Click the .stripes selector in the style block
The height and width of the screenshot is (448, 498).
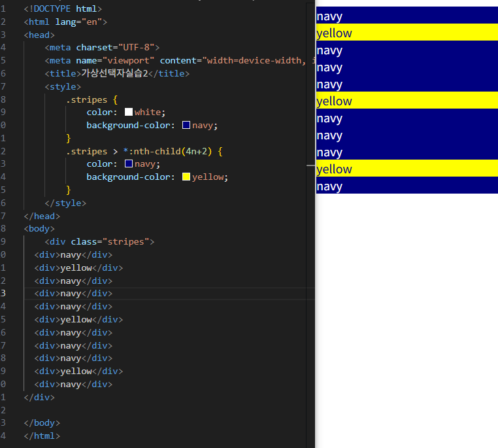point(87,99)
